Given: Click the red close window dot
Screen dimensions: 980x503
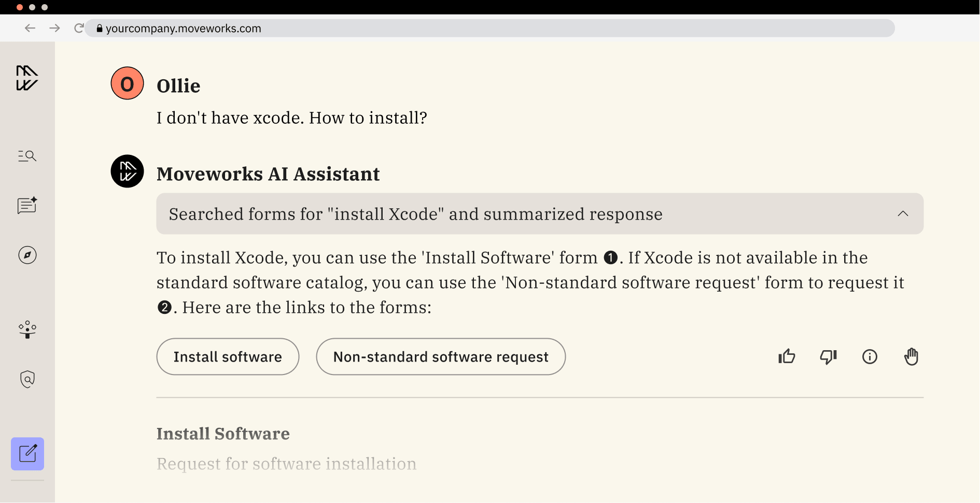Looking at the screenshot, I should 20,7.
